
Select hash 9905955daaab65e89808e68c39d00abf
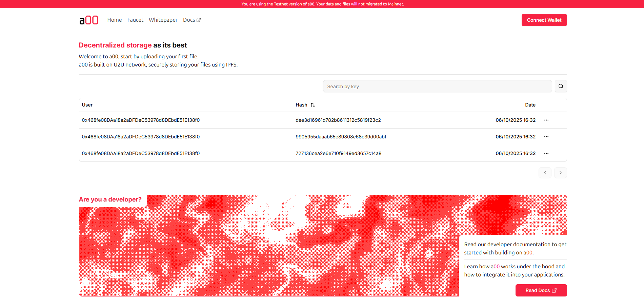click(341, 137)
